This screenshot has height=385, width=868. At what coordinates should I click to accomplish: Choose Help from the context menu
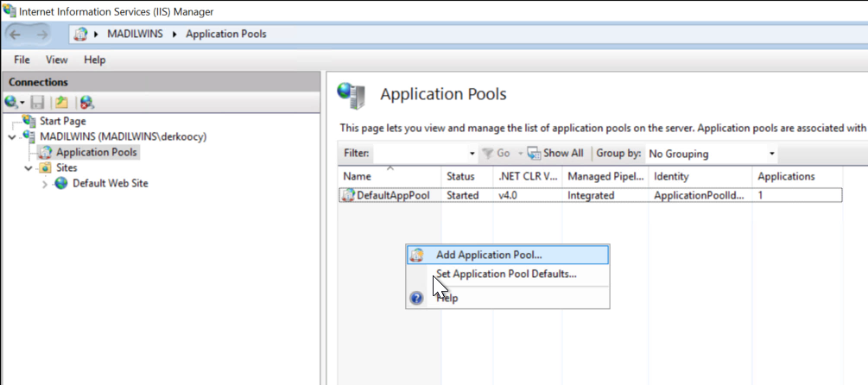tap(508, 299)
